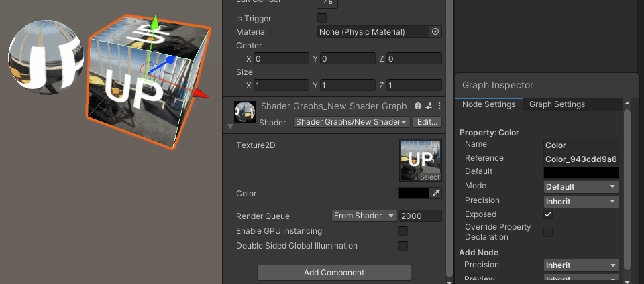Click the Size X input field
Viewport: 644px width, 284px height.
point(281,85)
